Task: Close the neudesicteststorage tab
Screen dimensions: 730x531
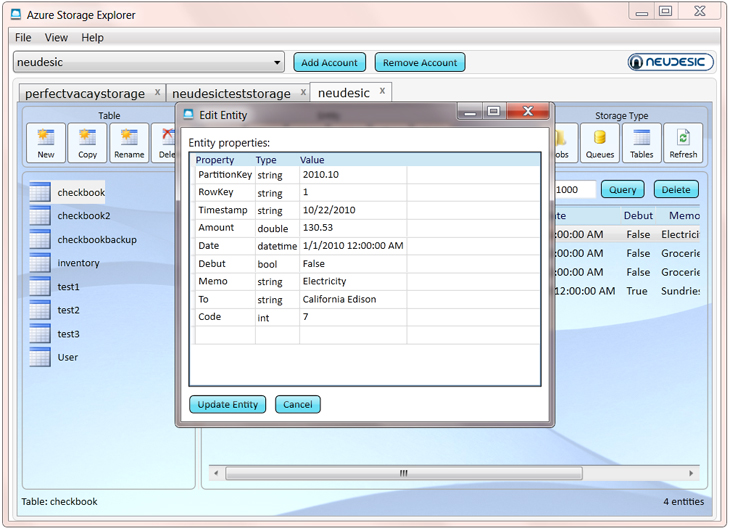Action: coord(303,92)
